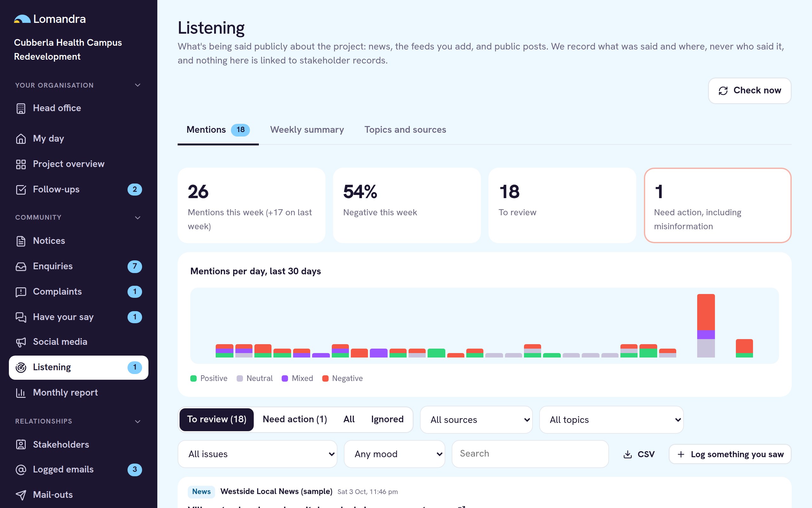Click the News tag on mention
Viewport: 812px width, 508px height.
point(201,492)
